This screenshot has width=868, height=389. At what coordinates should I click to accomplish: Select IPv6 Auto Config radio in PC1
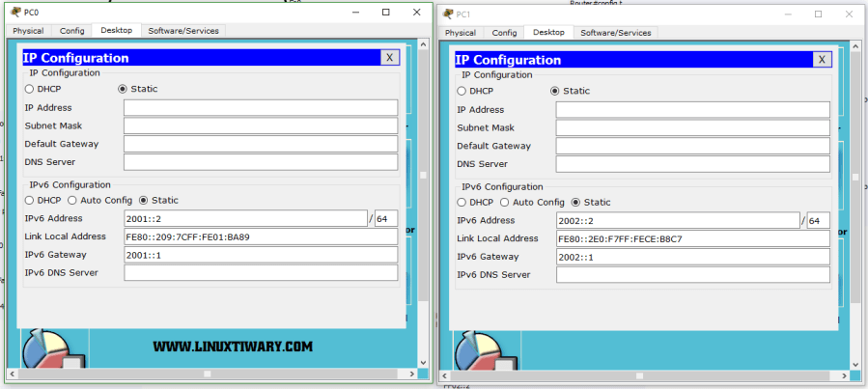504,203
